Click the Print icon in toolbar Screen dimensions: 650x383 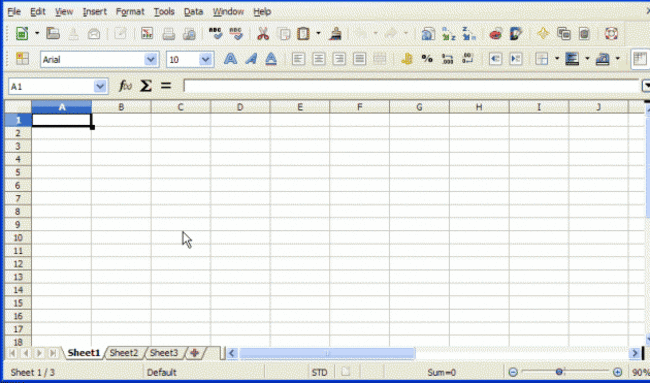pyautogui.click(x=169, y=34)
